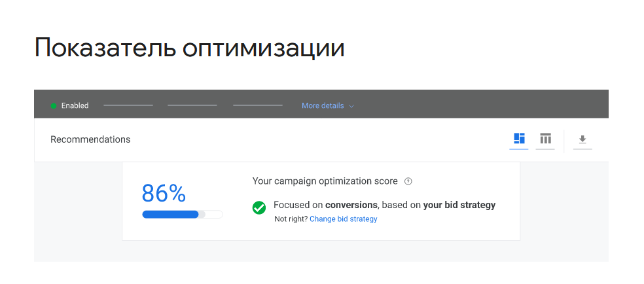Switch to the card view icon
644x284 pixels.
coord(519,139)
